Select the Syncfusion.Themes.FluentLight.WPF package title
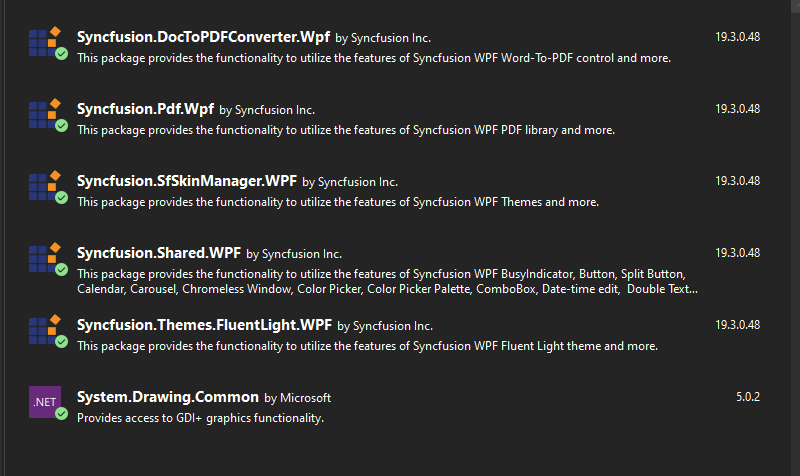 pos(204,325)
